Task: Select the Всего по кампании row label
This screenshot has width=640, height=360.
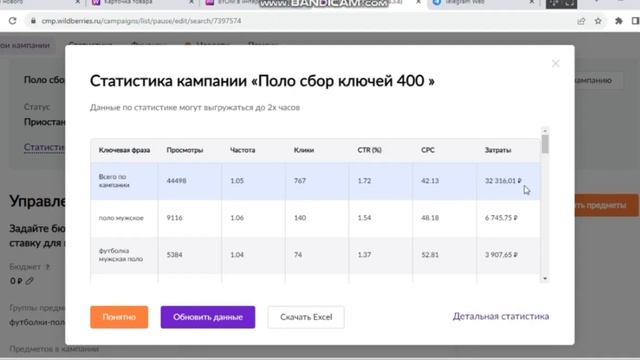Action: [114, 181]
